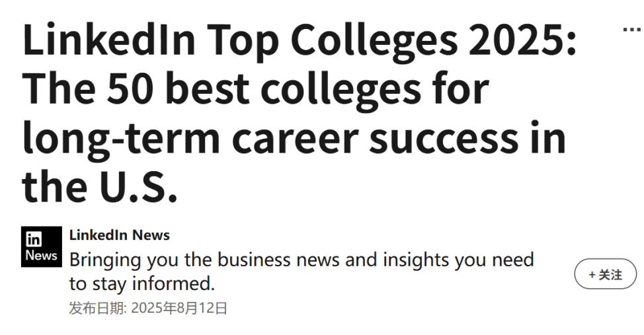Click the headline line 'The 50 best colleges for'
This screenshot has width=644, height=335.
pos(255,89)
